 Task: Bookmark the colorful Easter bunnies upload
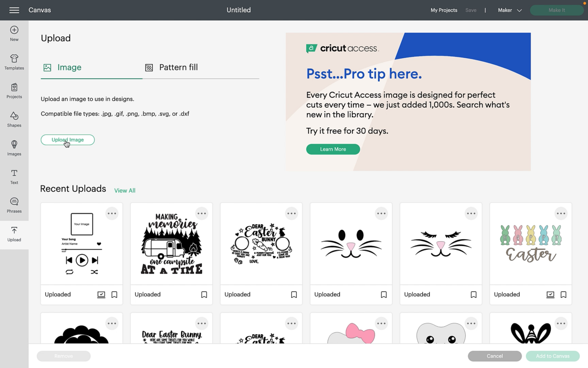(x=563, y=294)
